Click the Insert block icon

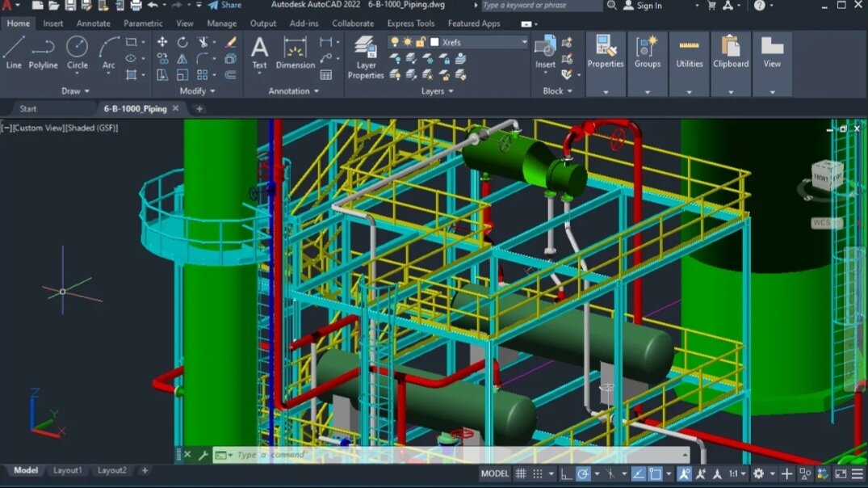click(545, 53)
